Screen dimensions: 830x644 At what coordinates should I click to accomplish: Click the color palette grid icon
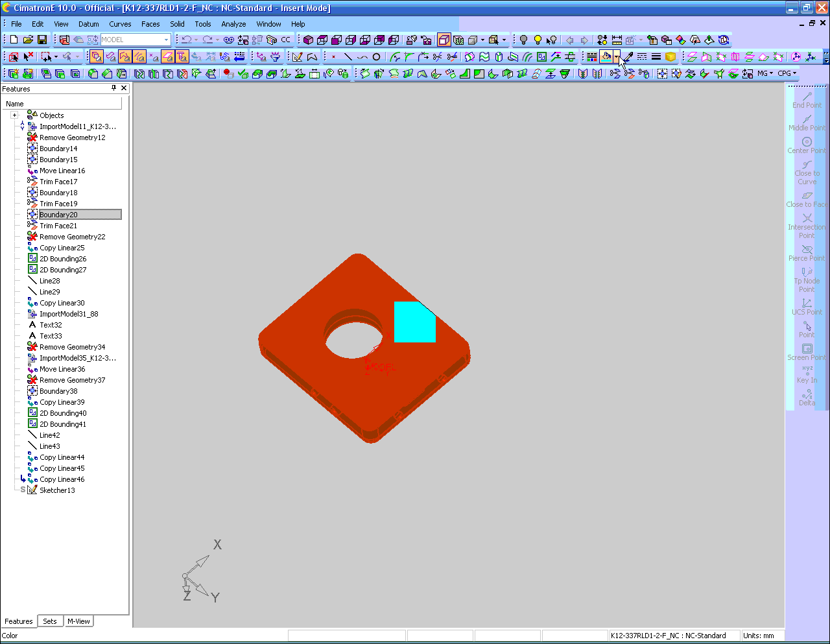(592, 56)
